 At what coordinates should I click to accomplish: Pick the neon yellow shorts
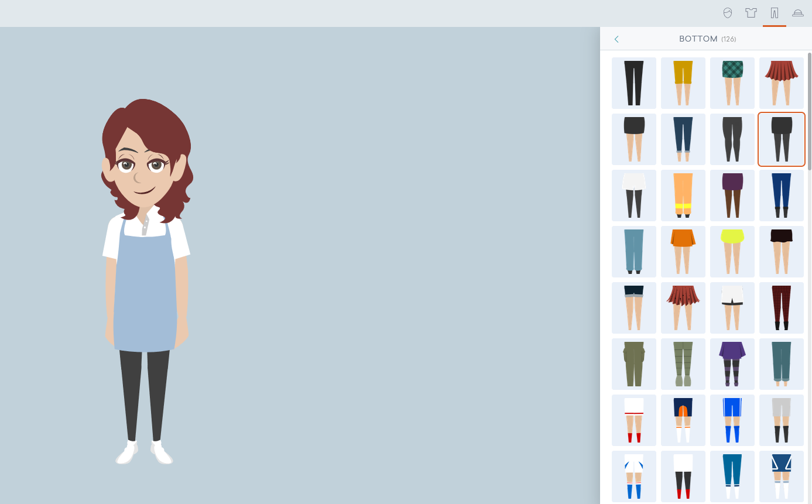[732, 252]
